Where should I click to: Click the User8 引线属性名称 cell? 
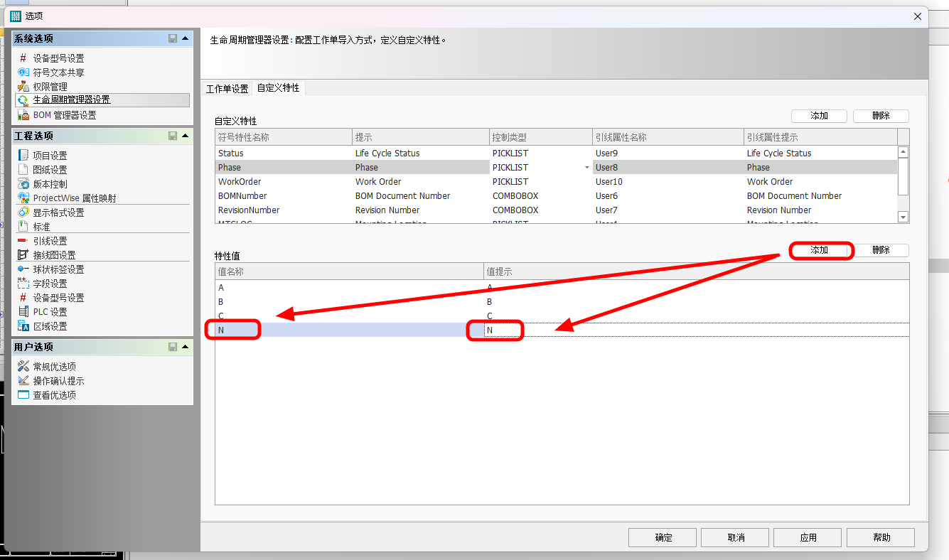(668, 168)
